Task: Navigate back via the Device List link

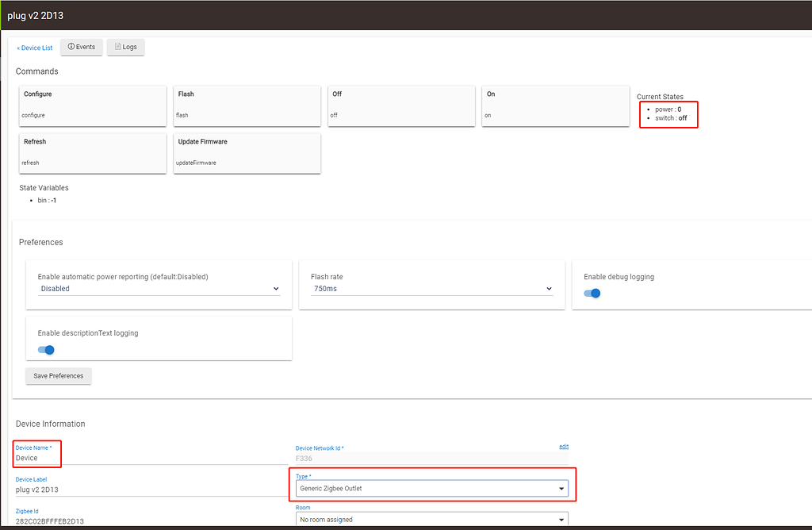Action: tap(34, 47)
